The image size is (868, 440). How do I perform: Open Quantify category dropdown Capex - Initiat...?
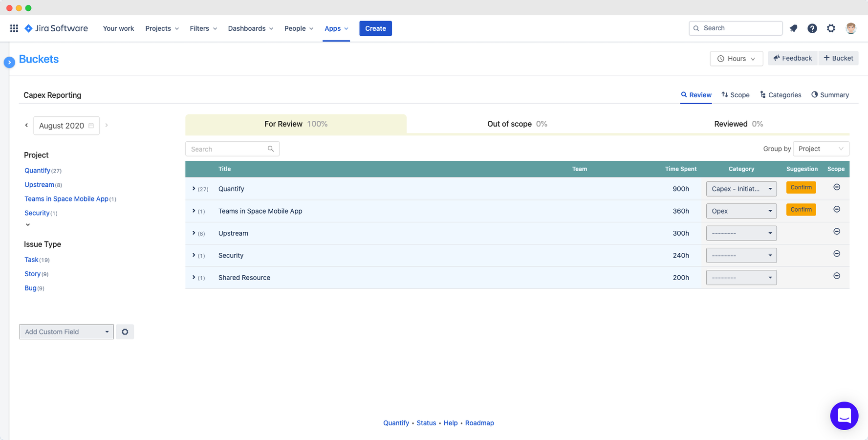click(x=741, y=189)
